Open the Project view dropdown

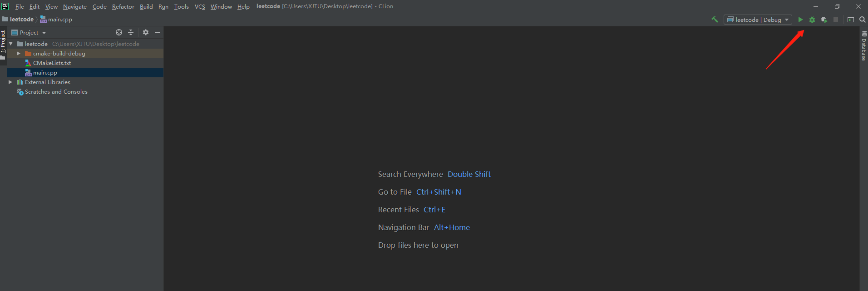[29, 33]
